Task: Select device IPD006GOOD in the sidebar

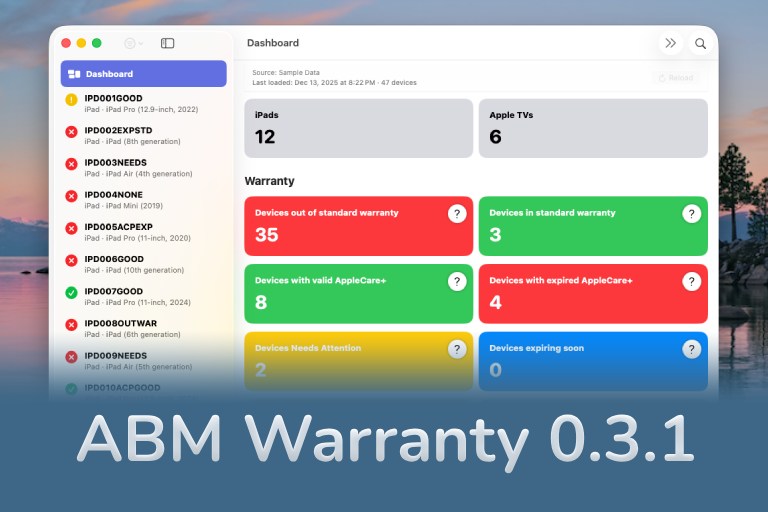Action: point(144,264)
